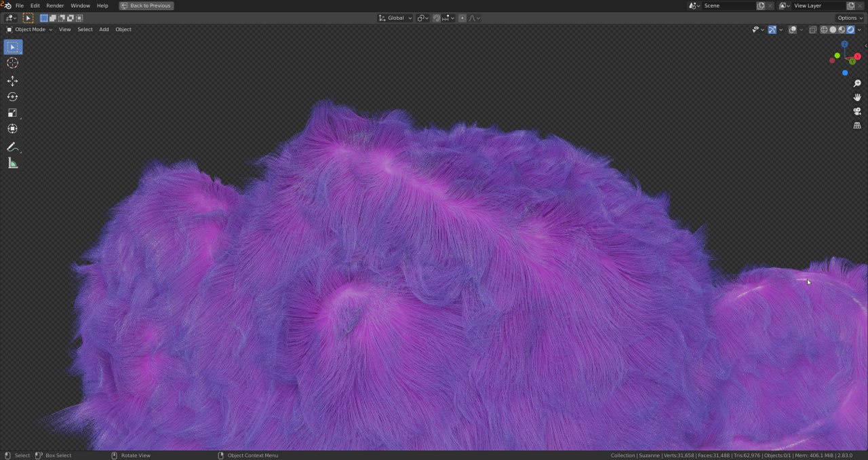
Task: Enable proportional editing toggle
Action: point(462,18)
